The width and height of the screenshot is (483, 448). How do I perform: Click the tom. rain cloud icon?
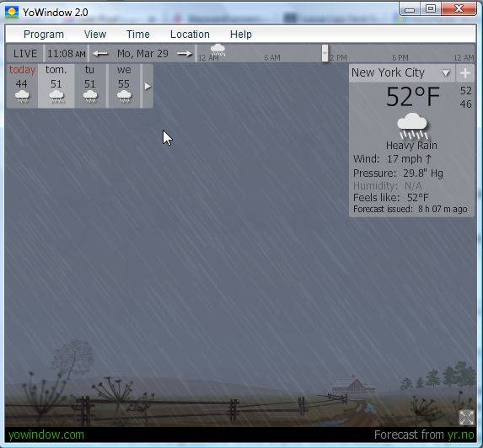tap(56, 97)
